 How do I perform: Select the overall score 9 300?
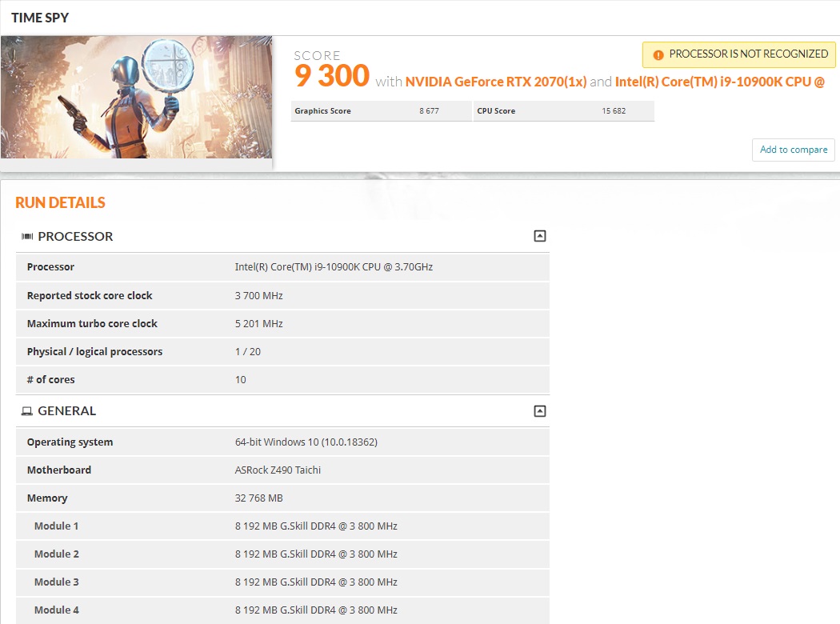(332, 75)
